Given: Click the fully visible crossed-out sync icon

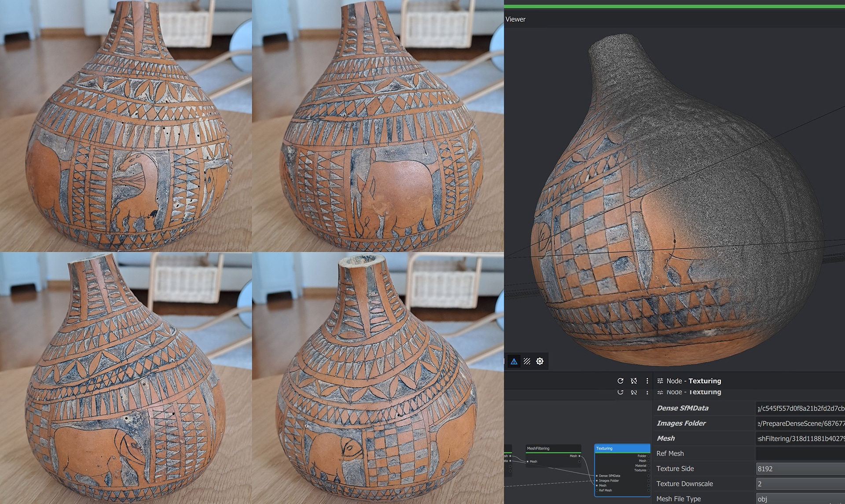Looking at the screenshot, I should pyautogui.click(x=634, y=381).
